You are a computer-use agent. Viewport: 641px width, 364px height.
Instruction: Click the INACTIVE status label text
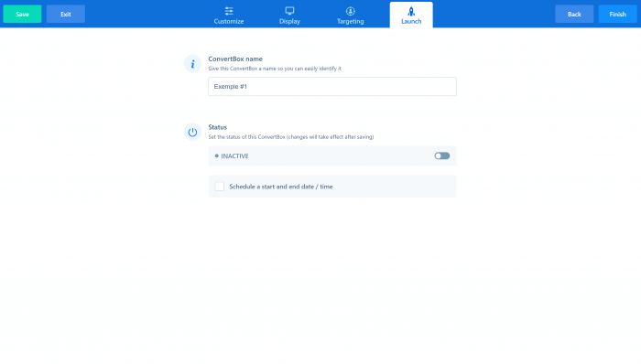pos(234,156)
